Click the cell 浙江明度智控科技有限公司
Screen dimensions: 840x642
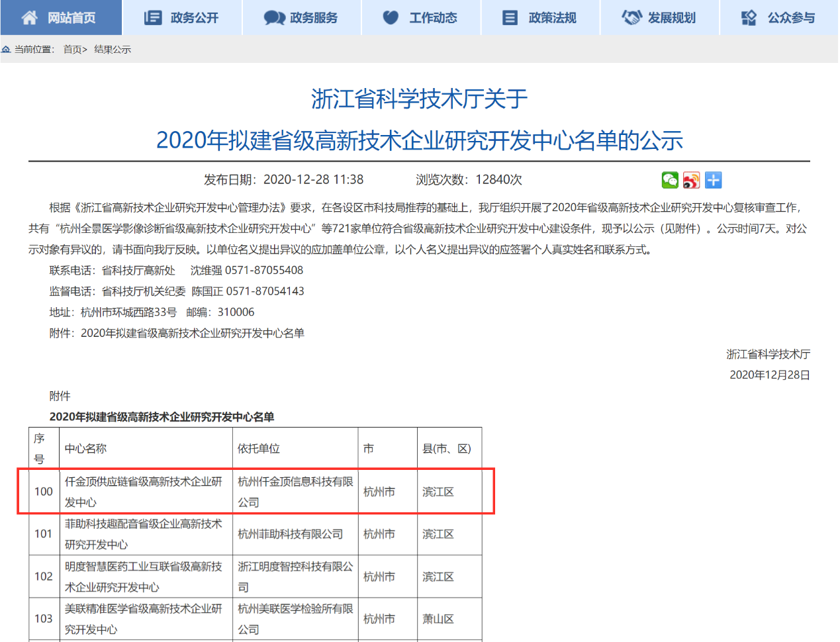[x=295, y=576]
